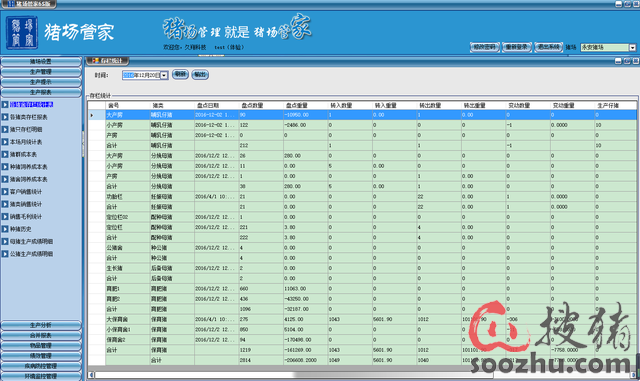Screen dimensions: 640x381
Task: Click the arrow icon next to 猪群成本表
Action: click(x=5, y=154)
